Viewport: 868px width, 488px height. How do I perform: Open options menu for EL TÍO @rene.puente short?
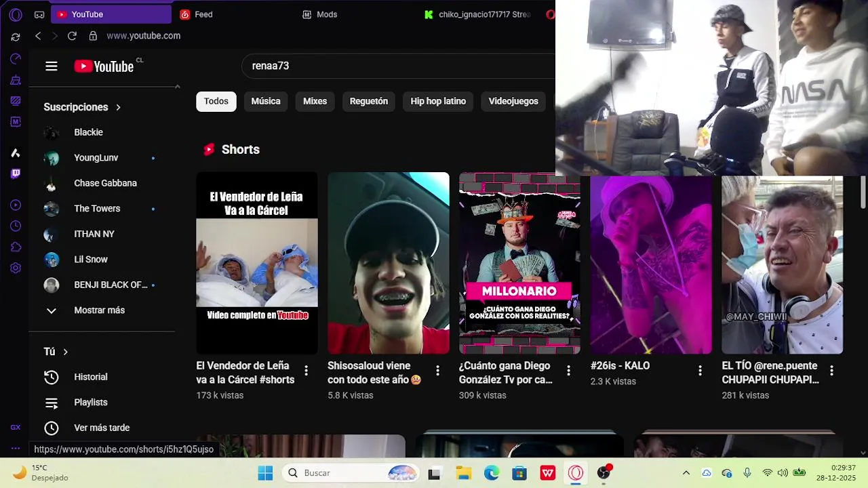coord(831,371)
